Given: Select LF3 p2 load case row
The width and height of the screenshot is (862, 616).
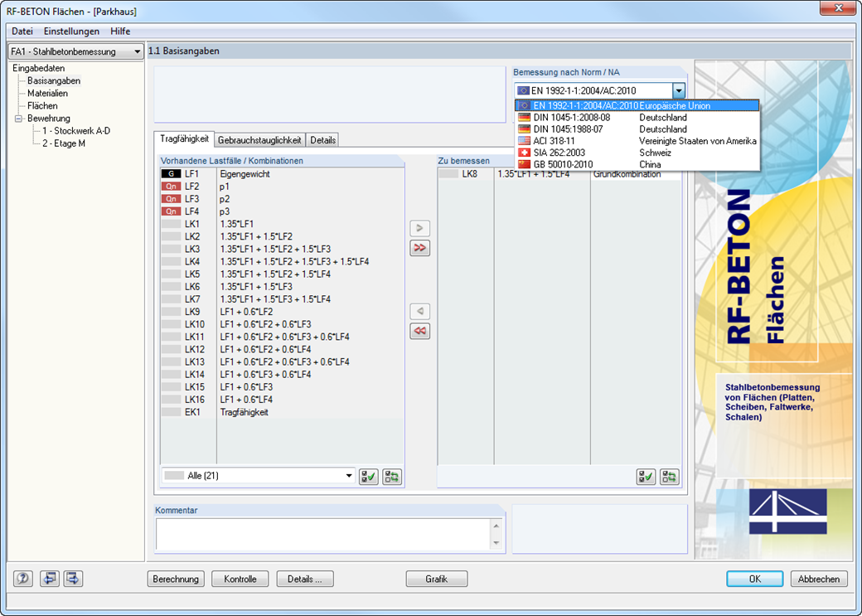Looking at the screenshot, I should [282, 199].
